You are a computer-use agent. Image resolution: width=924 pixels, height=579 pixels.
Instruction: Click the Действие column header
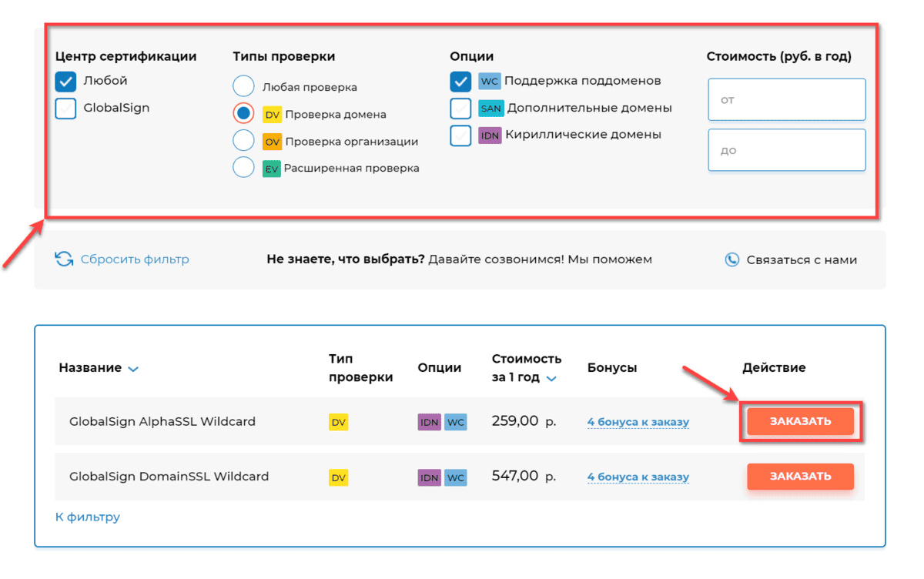pyautogui.click(x=774, y=368)
